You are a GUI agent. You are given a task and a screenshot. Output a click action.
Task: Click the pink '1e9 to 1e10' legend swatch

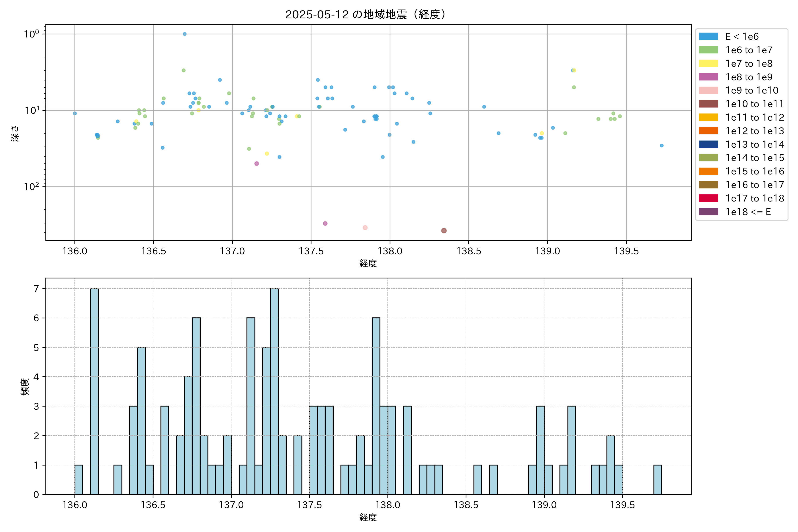point(708,91)
